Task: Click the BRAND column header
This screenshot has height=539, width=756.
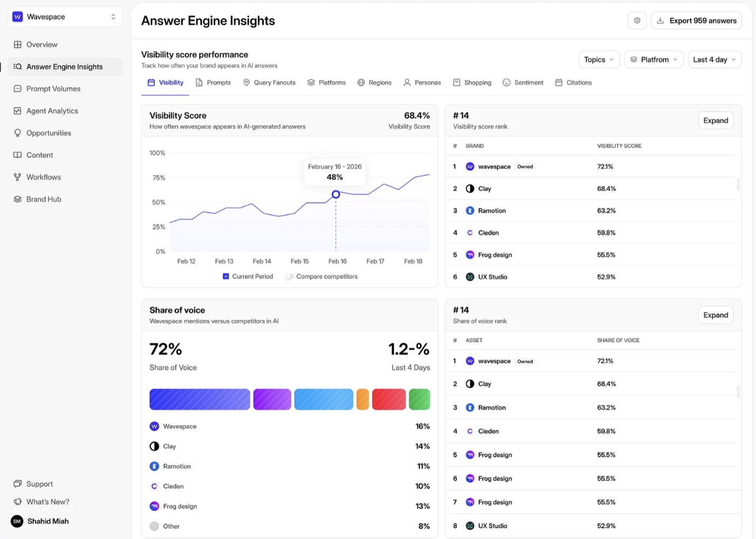Action: coord(475,146)
